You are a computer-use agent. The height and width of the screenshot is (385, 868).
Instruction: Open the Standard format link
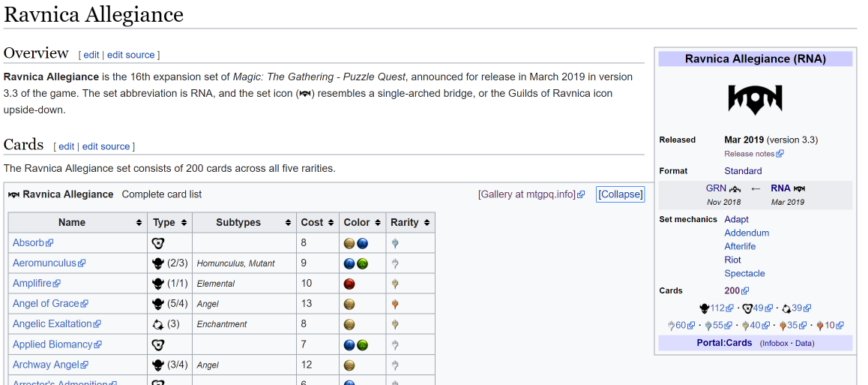pos(743,170)
